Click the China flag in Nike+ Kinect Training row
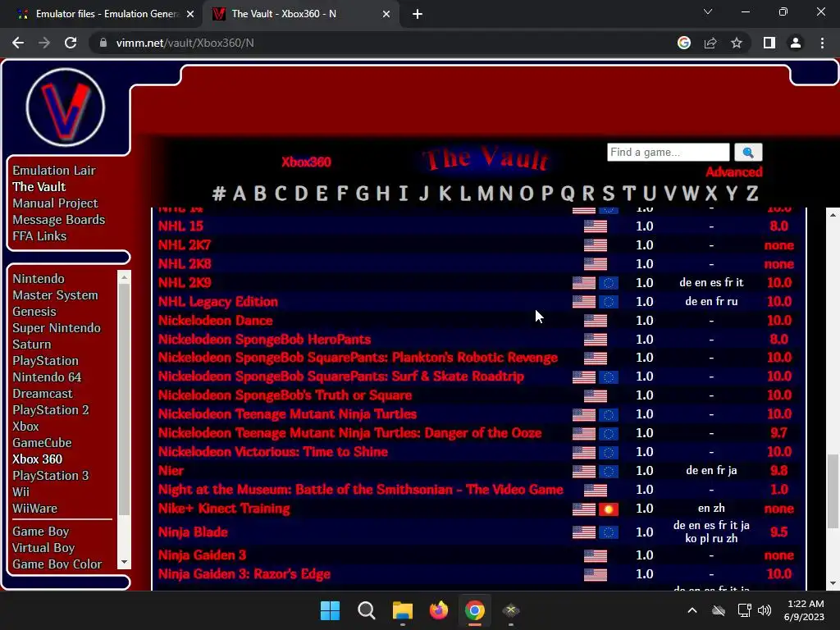This screenshot has width=840, height=630. pos(609,509)
